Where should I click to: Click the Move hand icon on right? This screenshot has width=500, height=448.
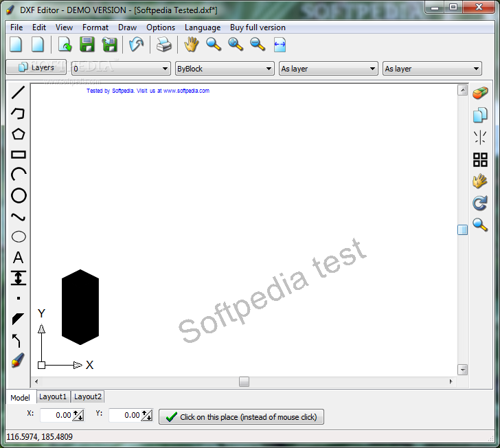coord(480,181)
